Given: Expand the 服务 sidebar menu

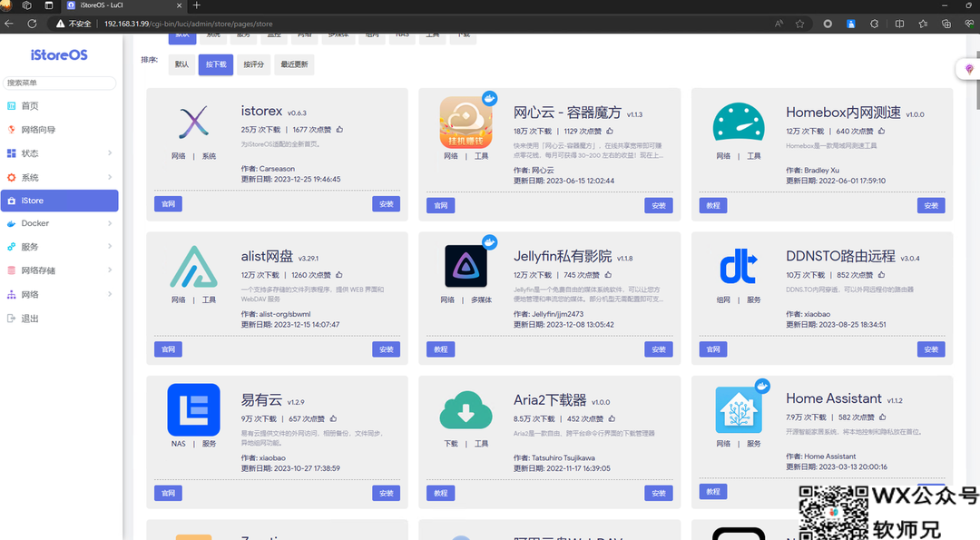Looking at the screenshot, I should coord(59,247).
